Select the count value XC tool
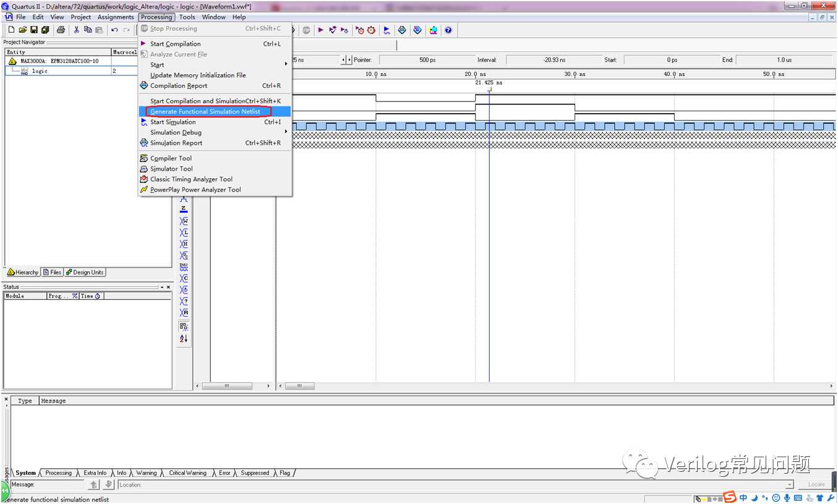Screen dimensions: 838x504 pyautogui.click(x=184, y=278)
